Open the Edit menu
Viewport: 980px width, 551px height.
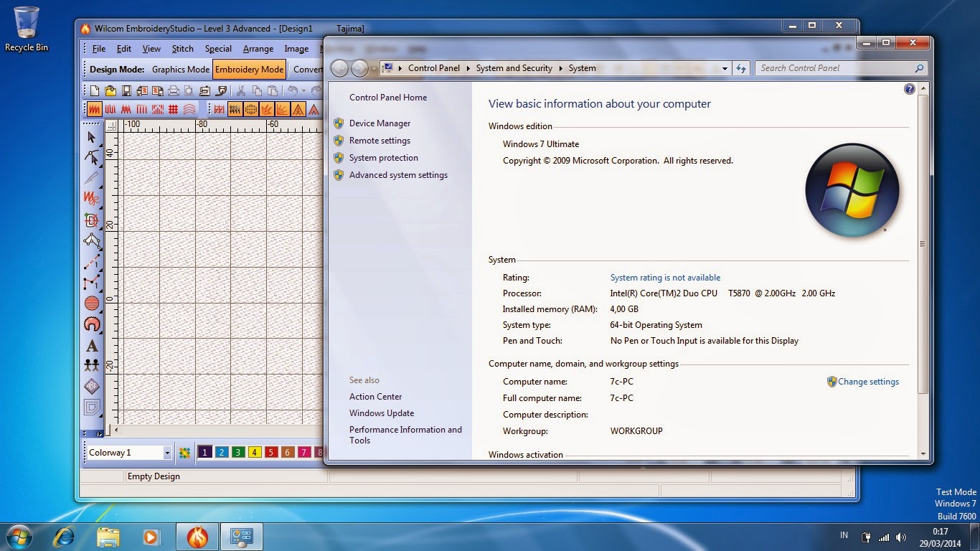tap(124, 49)
